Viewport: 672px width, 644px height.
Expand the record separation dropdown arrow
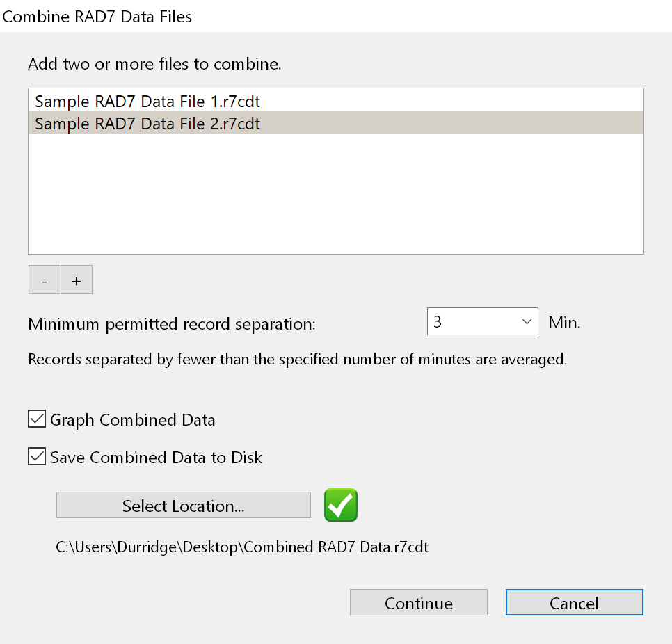pos(526,322)
